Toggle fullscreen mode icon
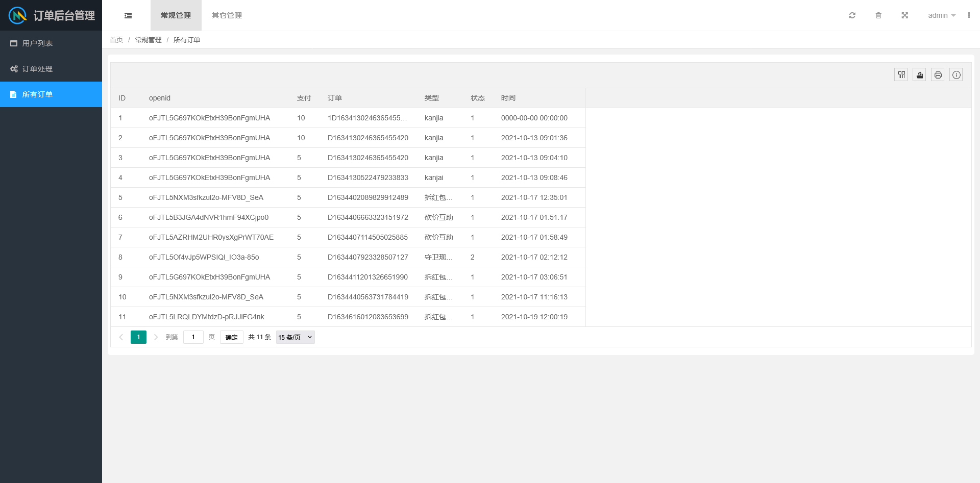Viewport: 980px width, 483px height. coord(904,15)
